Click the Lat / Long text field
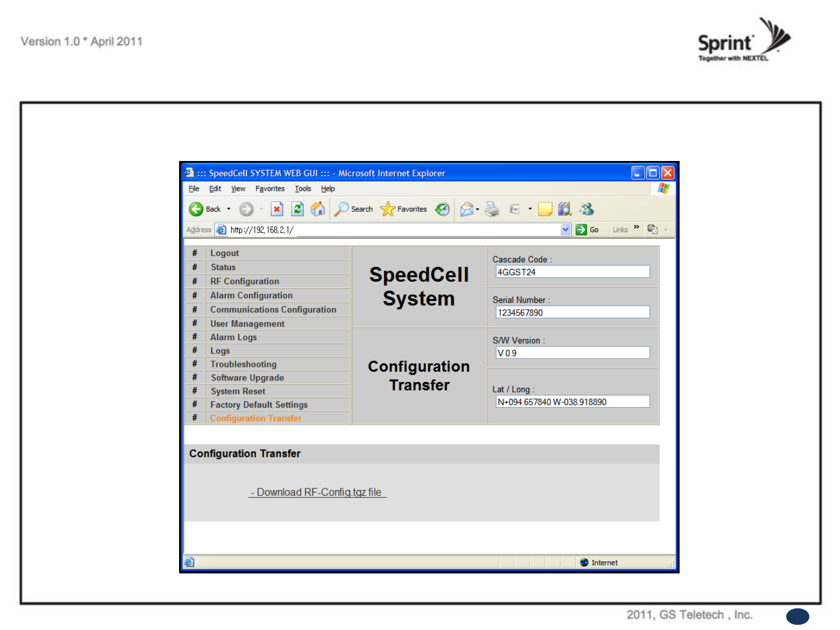Viewport: 840px width, 630px height. tap(572, 402)
